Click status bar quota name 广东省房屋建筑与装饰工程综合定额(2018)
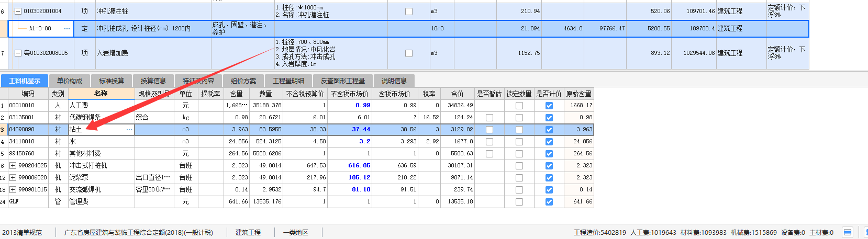The height and width of the screenshot is (239, 868). pos(139,233)
